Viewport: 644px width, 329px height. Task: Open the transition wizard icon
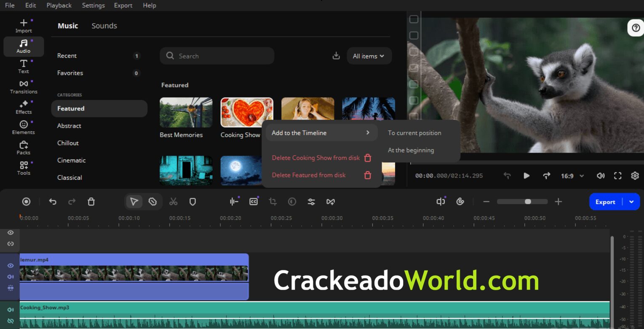(331, 202)
